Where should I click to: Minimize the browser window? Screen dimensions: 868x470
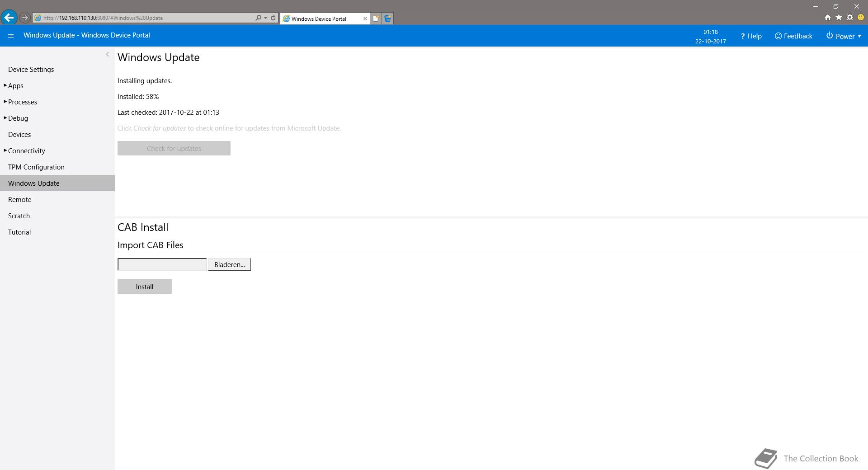pyautogui.click(x=816, y=6)
